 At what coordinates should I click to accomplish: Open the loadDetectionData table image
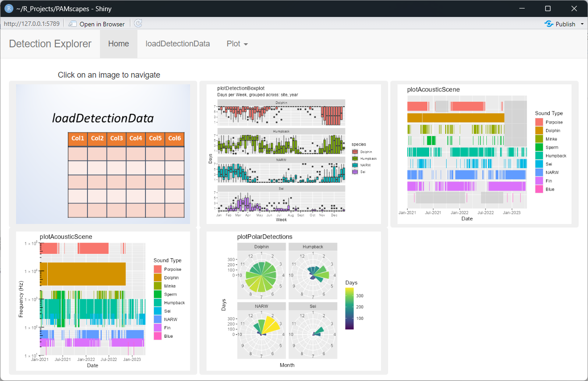(103, 154)
